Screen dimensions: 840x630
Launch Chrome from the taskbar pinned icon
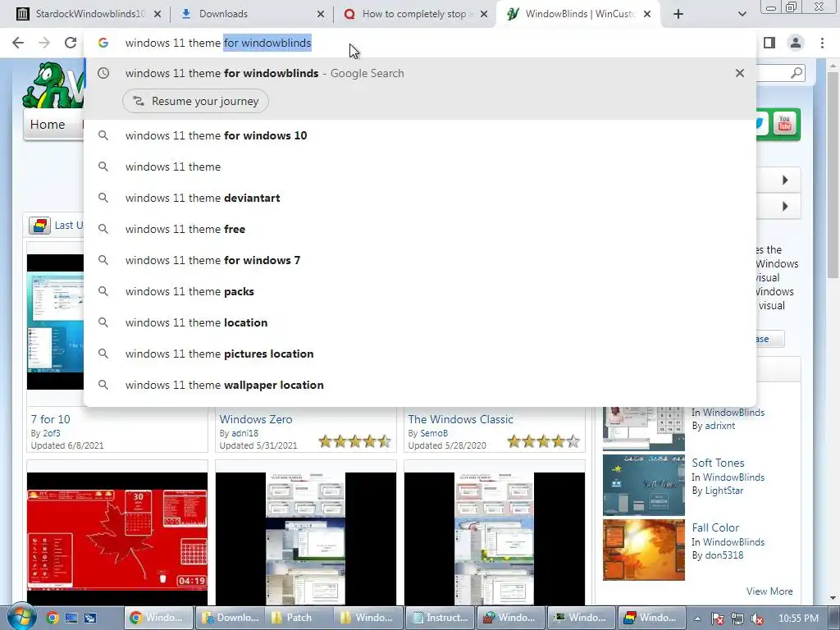pyautogui.click(x=52, y=618)
